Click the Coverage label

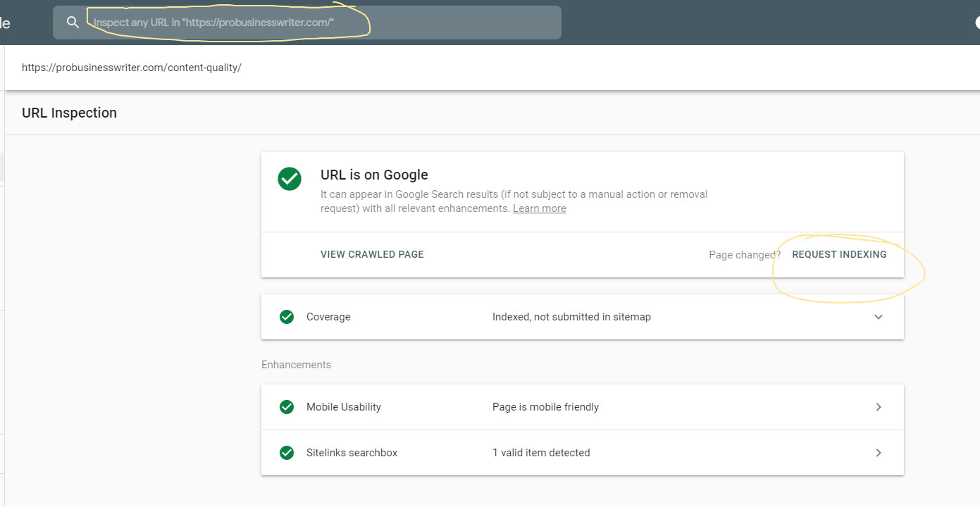point(328,317)
